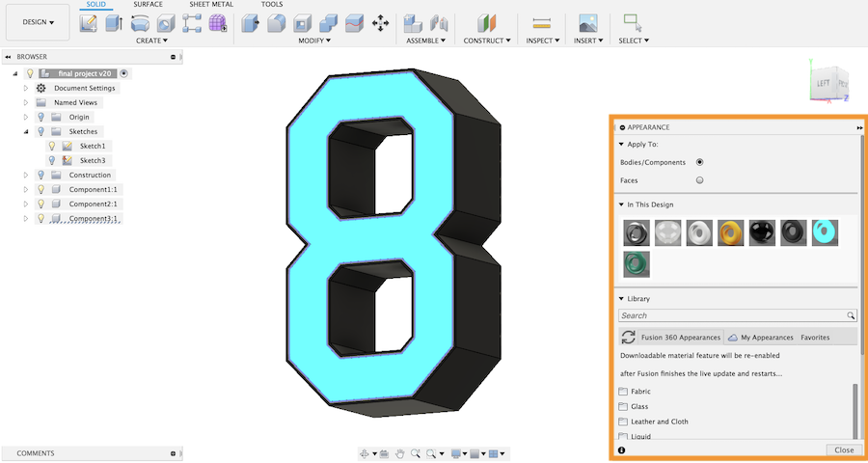Click the Offset Plane construct icon
Viewport: 868px width, 463px height.
click(x=487, y=23)
